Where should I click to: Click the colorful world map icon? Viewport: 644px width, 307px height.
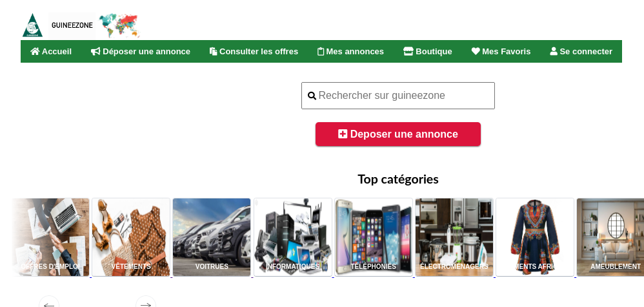119,25
